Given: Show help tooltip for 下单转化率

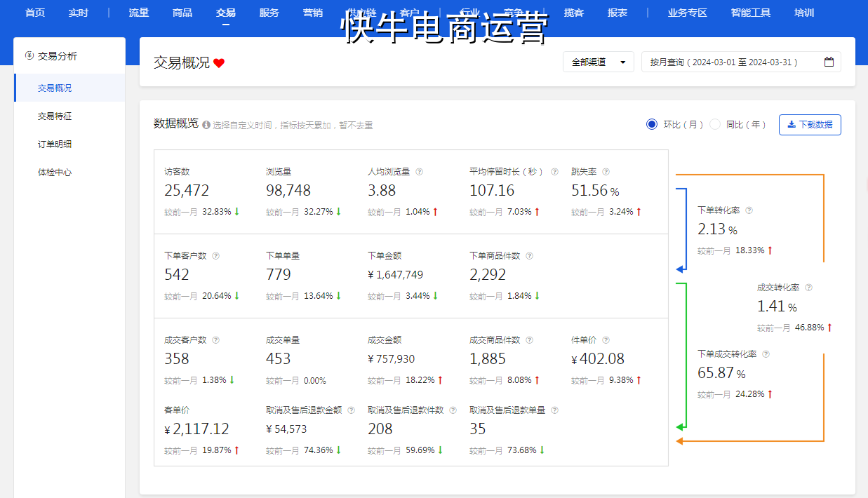Looking at the screenshot, I should [x=749, y=210].
